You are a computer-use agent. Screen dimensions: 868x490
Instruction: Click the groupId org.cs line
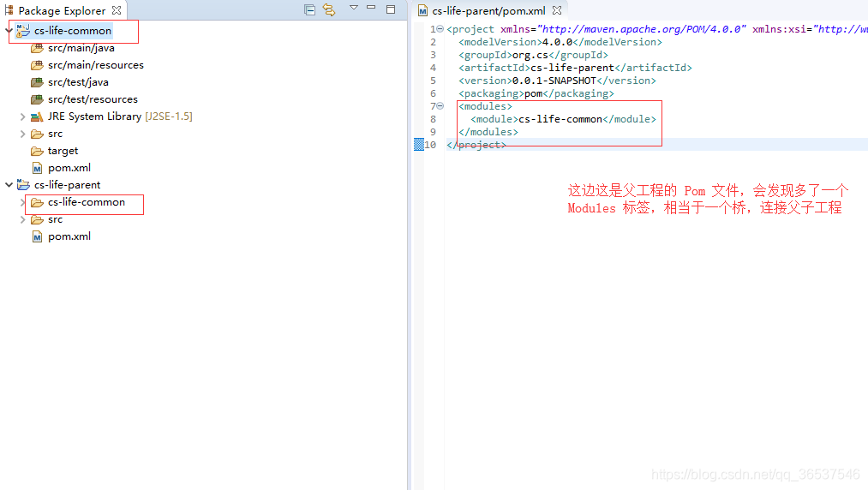coord(533,55)
